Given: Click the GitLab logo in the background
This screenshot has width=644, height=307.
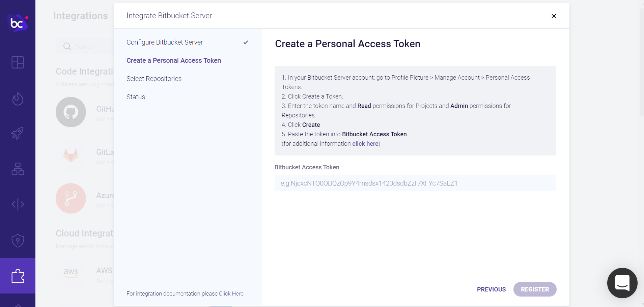Looking at the screenshot, I should click(71, 155).
